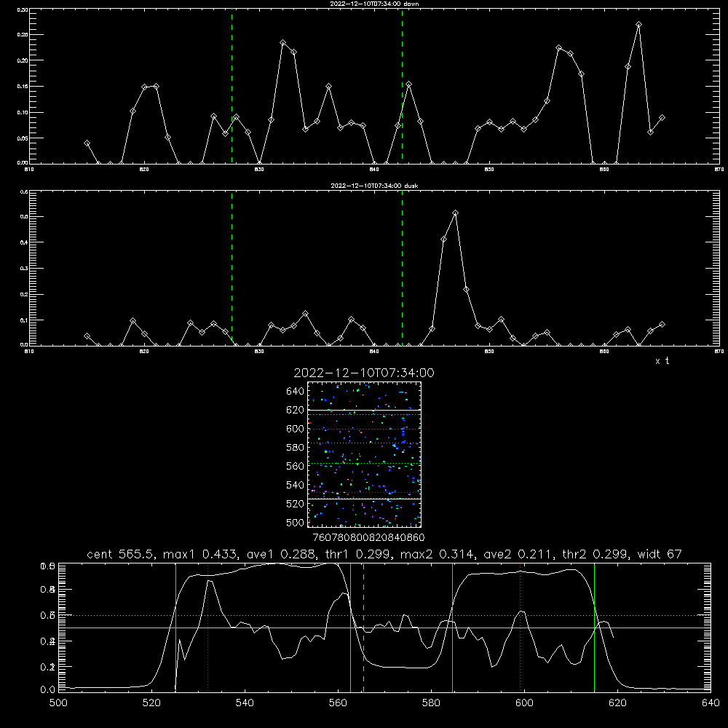Click the second green dashed line in dawn plot
The width and height of the screenshot is (728, 728).
(402, 87)
